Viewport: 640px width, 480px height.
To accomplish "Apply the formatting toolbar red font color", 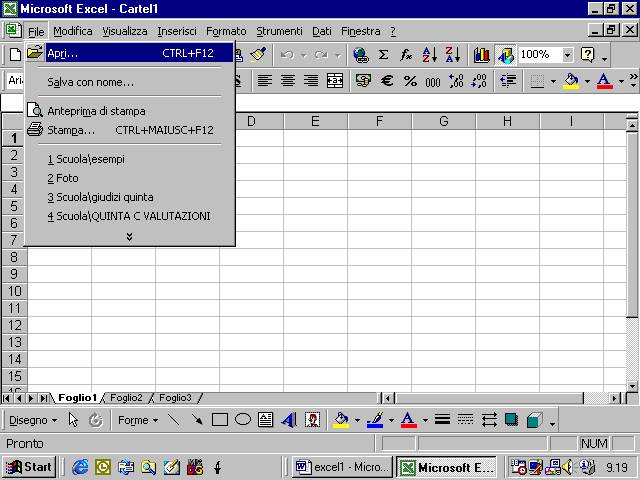I will pos(604,80).
